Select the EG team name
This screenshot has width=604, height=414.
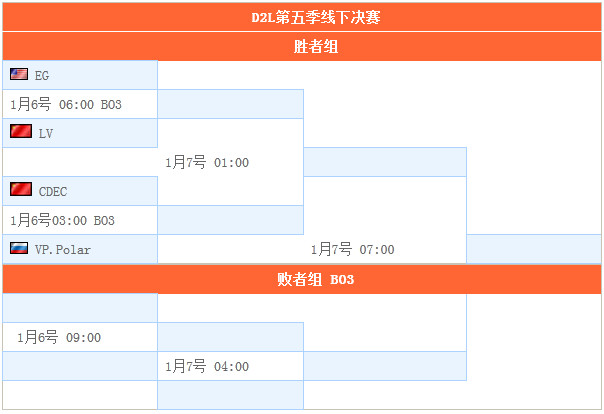pos(42,75)
